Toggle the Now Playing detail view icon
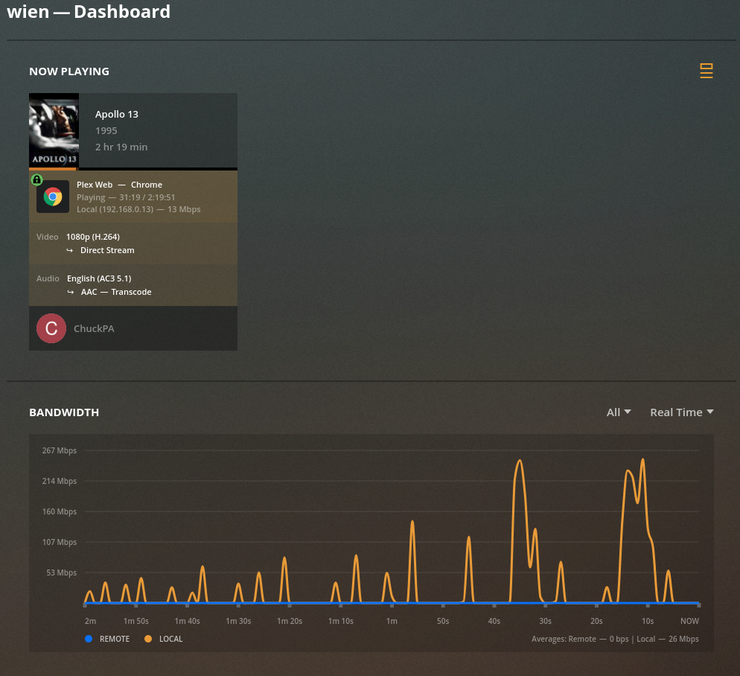This screenshot has height=676, width=740. [706, 71]
